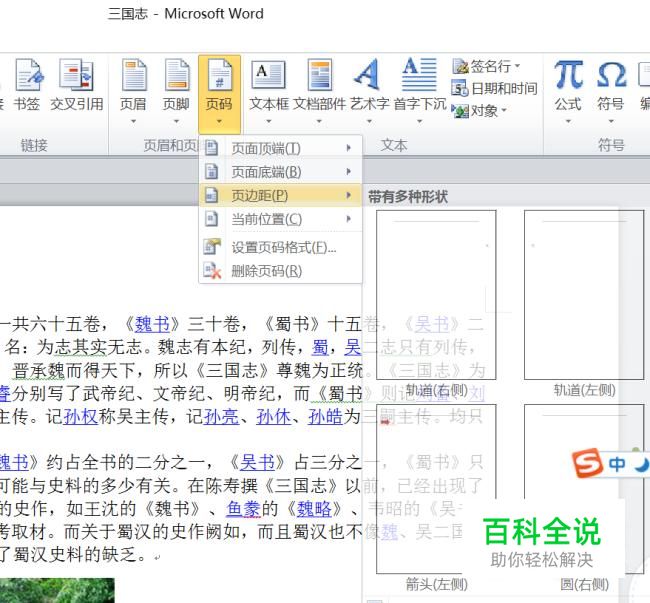
Task: Click the 交叉引用 cross-reference icon
Action: (x=77, y=75)
